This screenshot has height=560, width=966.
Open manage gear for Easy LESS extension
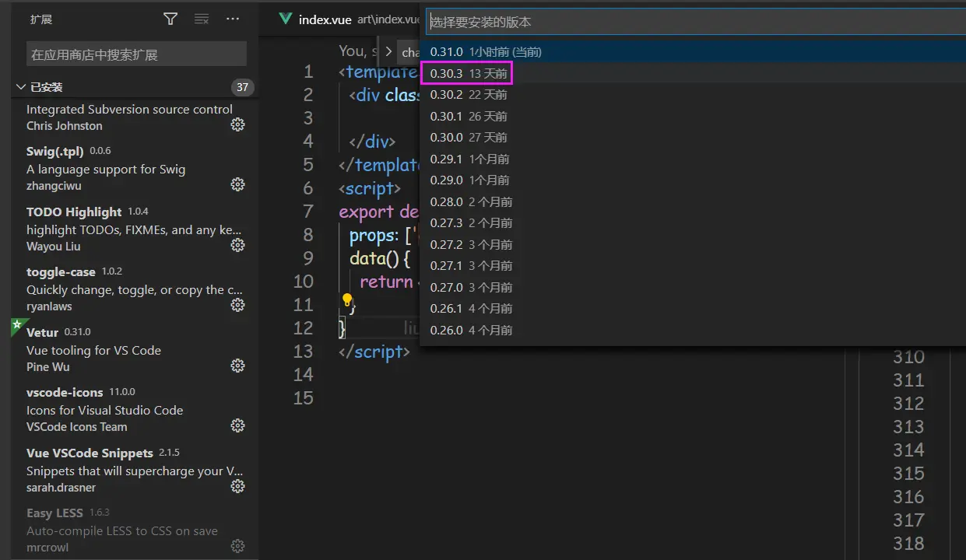238,546
